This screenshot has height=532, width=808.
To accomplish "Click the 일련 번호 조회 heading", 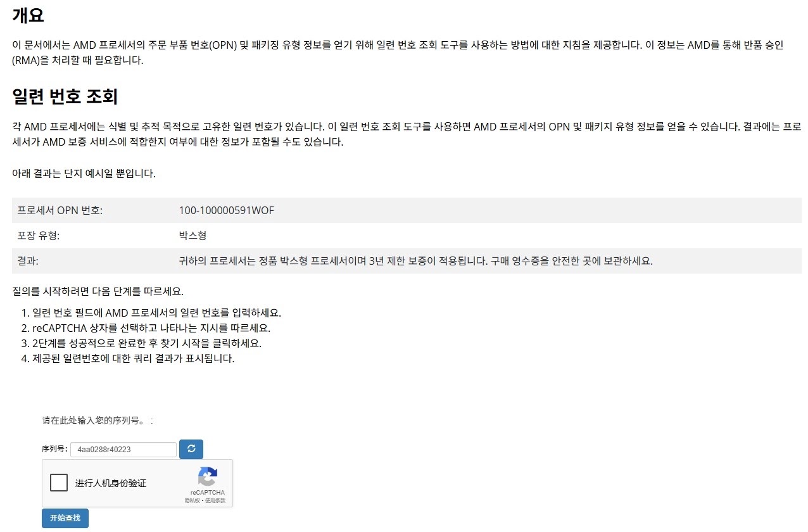I will 65,96.
